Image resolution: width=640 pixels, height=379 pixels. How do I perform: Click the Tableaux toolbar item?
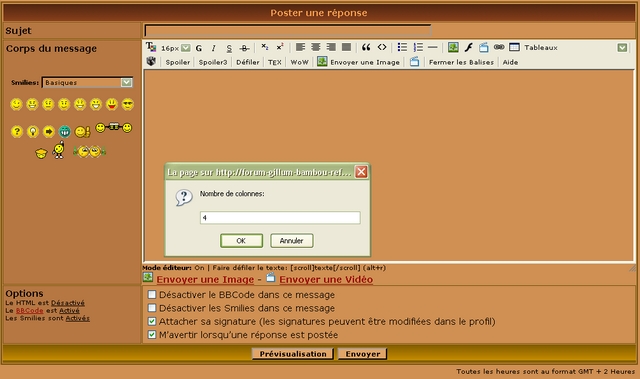[x=541, y=48]
